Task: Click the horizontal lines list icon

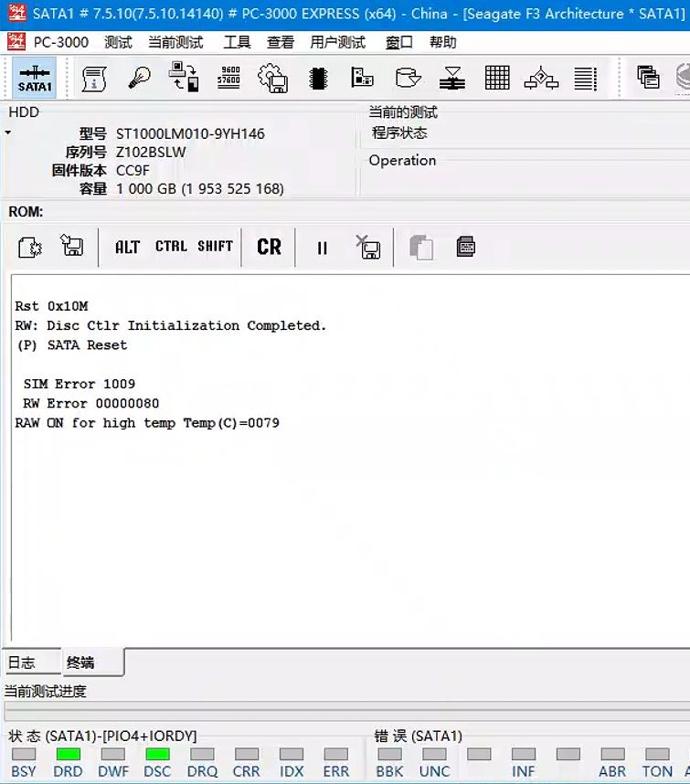Action: tap(585, 79)
